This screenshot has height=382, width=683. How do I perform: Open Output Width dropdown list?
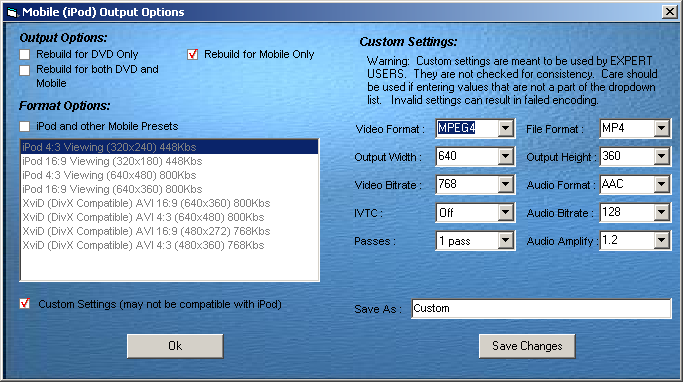click(x=505, y=156)
